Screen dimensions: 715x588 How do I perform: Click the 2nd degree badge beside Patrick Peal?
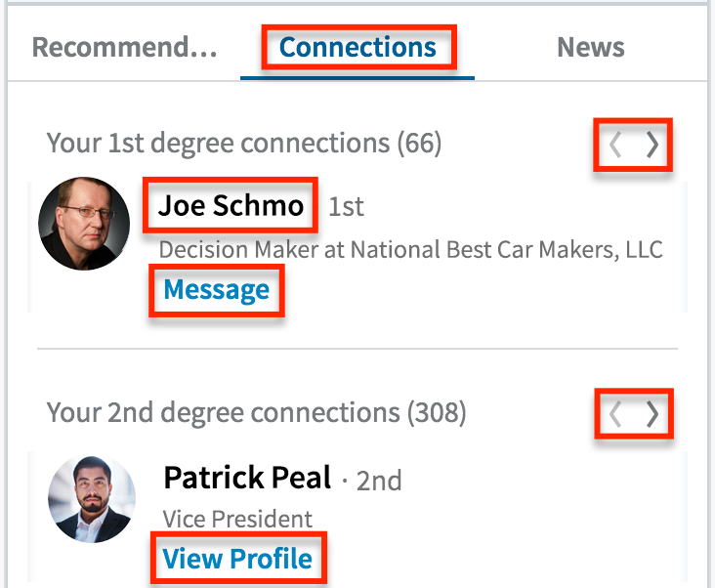click(x=378, y=480)
